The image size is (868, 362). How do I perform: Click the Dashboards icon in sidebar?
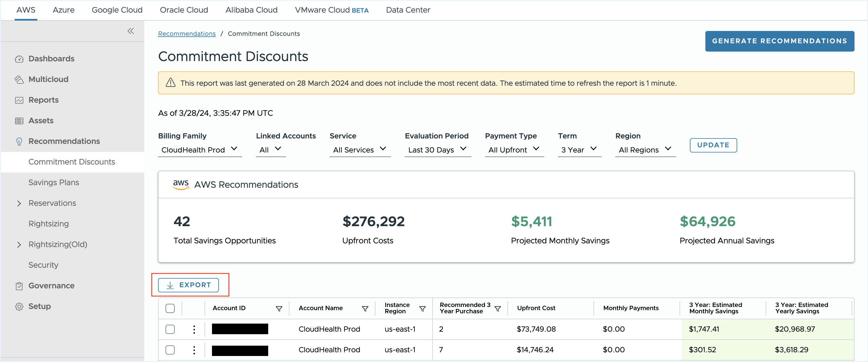pos(20,58)
